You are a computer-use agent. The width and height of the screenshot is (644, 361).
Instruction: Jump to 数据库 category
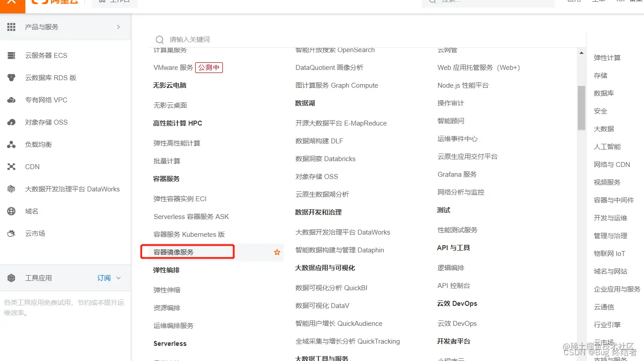click(x=604, y=93)
